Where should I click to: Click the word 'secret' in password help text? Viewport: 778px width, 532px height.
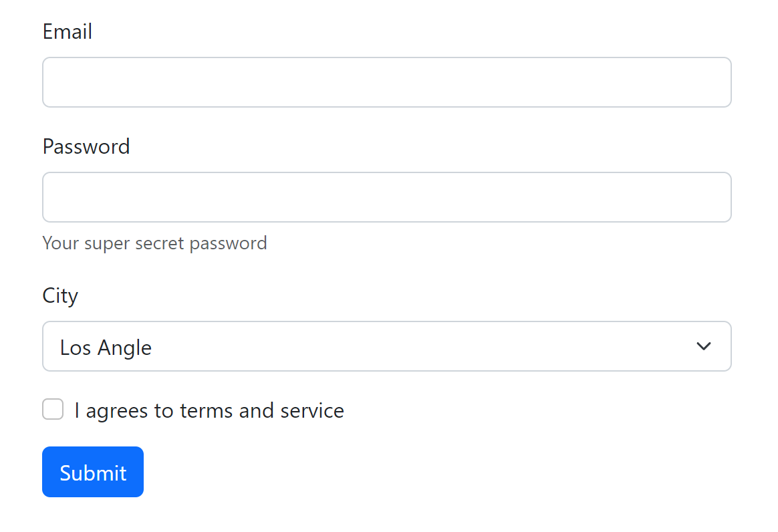click(x=160, y=243)
